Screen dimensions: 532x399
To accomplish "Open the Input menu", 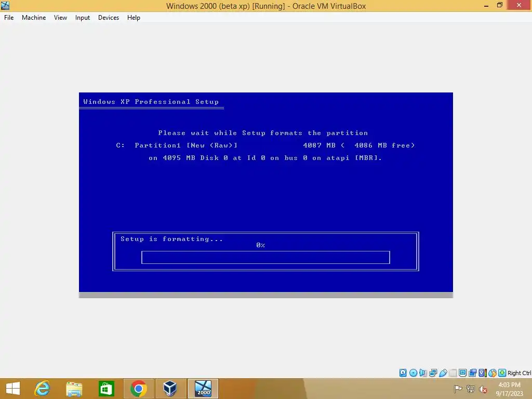I will [83, 18].
